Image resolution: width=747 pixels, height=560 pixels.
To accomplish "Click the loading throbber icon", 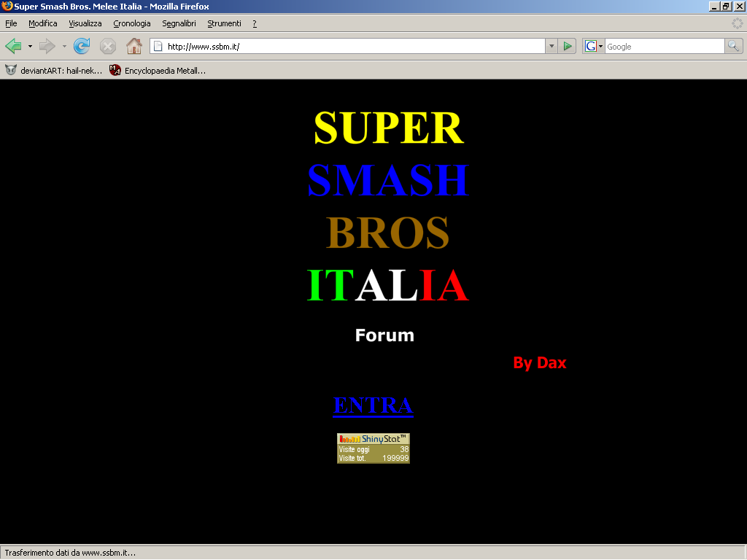I will (x=737, y=23).
